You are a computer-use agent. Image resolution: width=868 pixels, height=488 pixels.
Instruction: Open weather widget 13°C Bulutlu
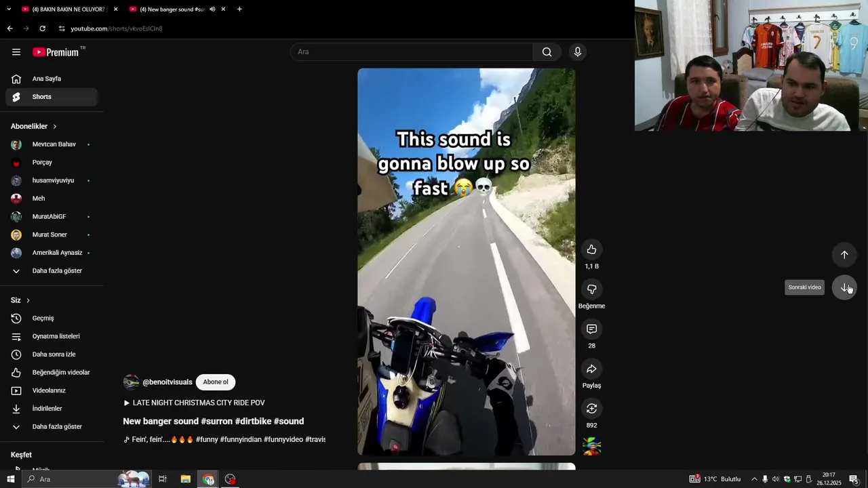click(x=715, y=479)
